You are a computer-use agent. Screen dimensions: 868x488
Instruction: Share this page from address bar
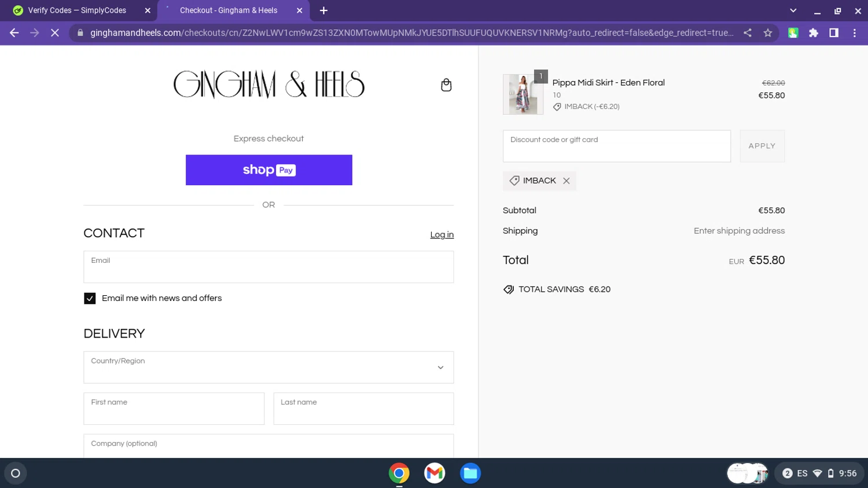pyautogui.click(x=748, y=33)
